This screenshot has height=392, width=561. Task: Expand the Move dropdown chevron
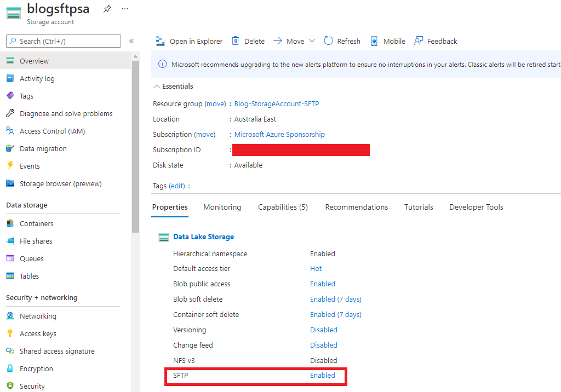coord(312,41)
